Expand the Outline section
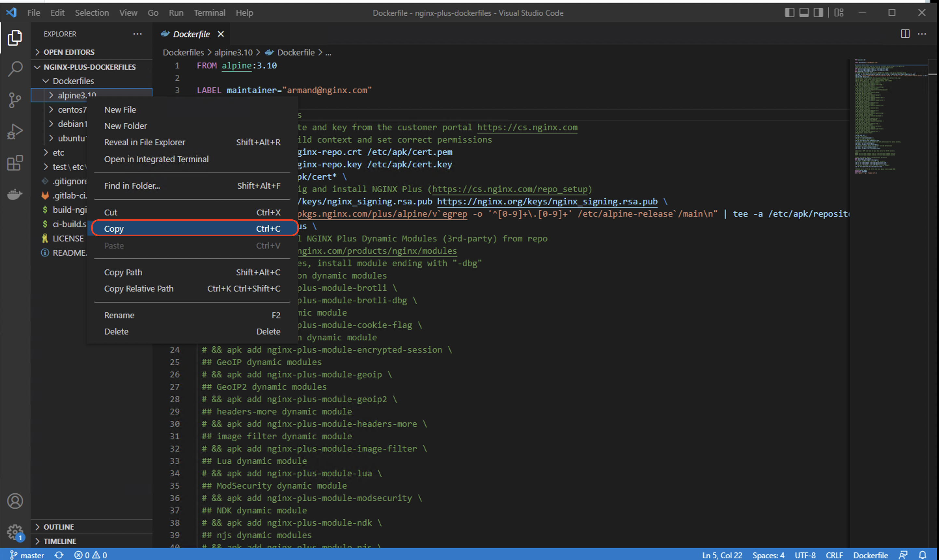 tap(91, 527)
